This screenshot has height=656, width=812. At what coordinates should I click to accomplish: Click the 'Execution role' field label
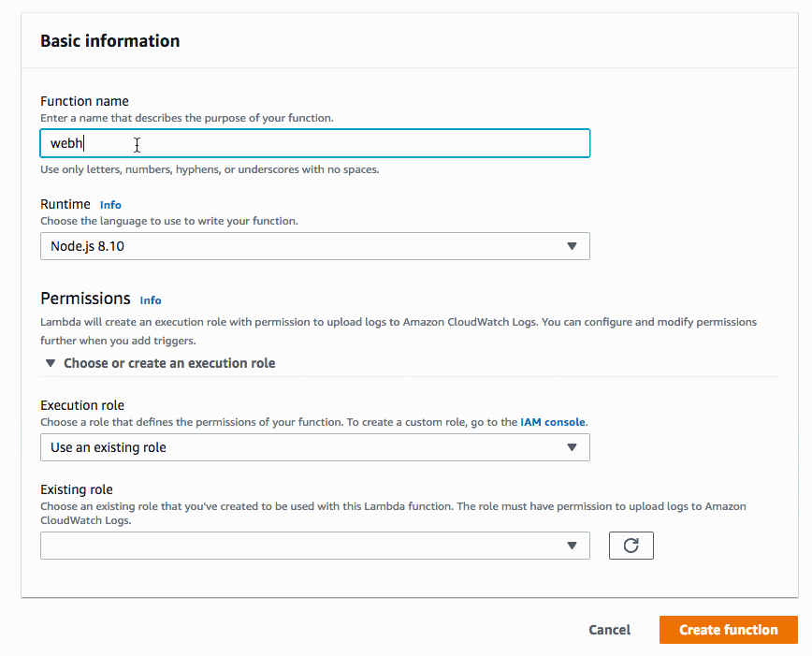[82, 405]
